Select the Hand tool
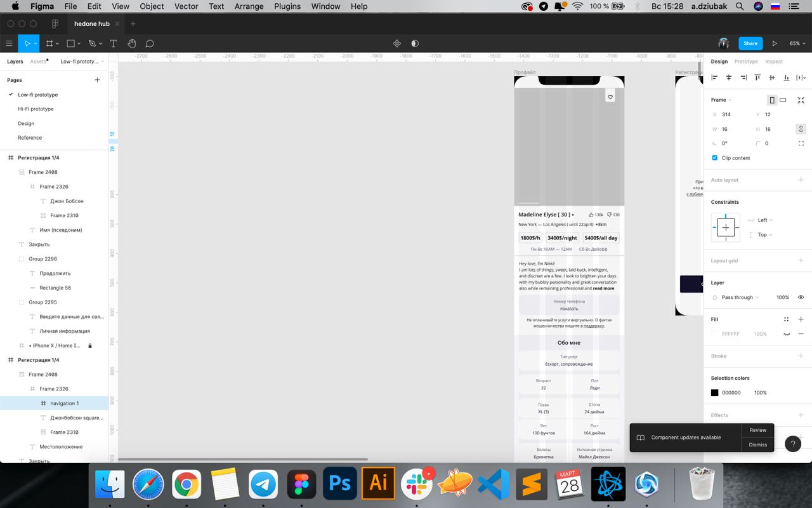 tap(132, 43)
